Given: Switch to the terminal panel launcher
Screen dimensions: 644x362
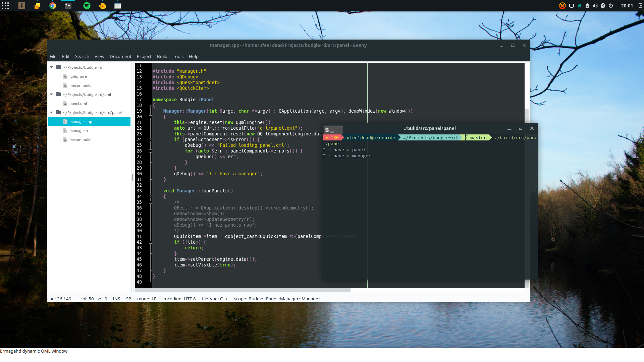Looking at the screenshot, I should click(x=68, y=6).
